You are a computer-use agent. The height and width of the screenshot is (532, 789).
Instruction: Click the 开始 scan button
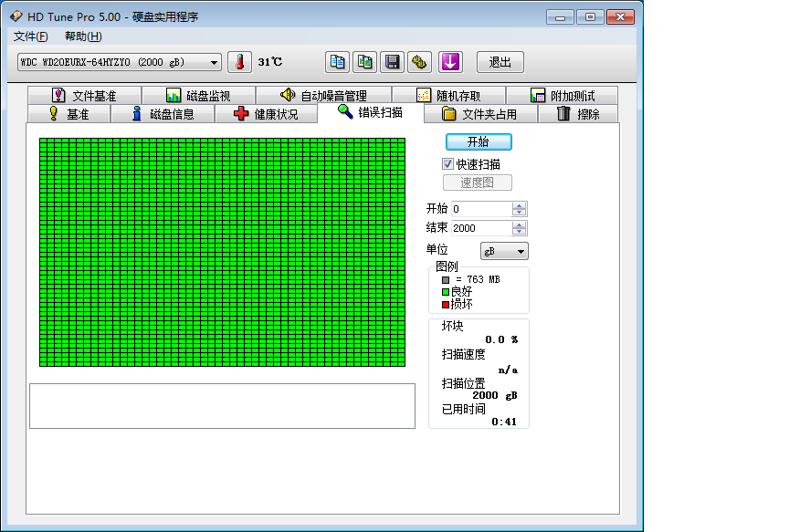[479, 141]
